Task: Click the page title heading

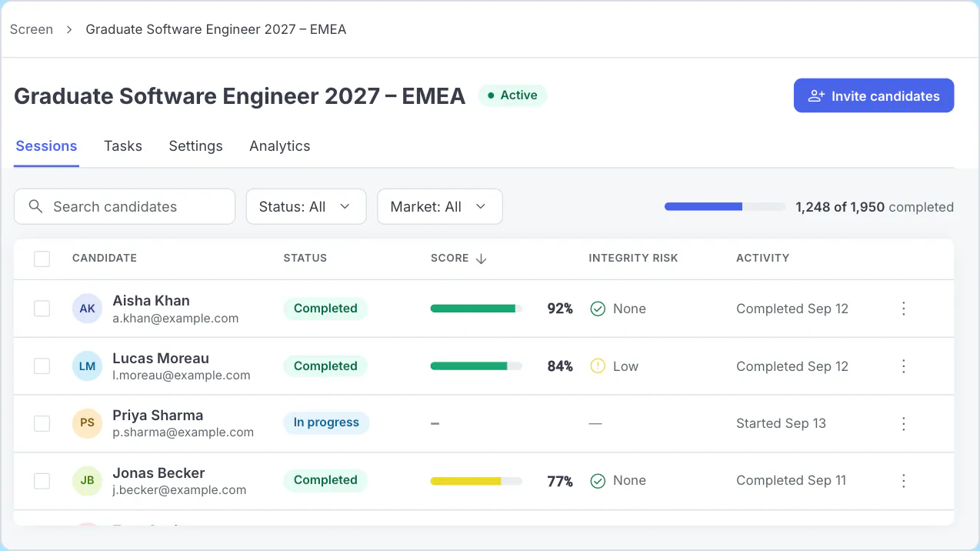Action: click(240, 96)
